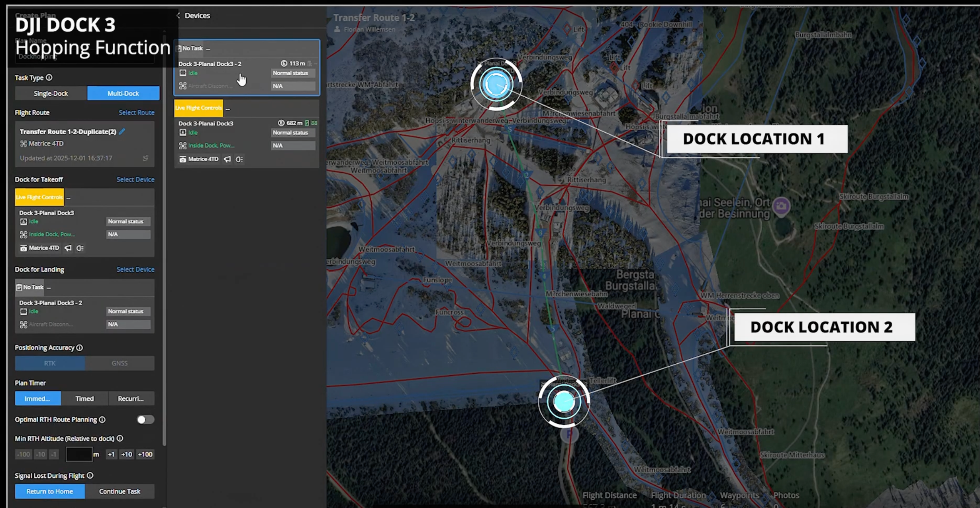Select Single-Dock task type
This screenshot has height=508, width=980.
coord(51,93)
